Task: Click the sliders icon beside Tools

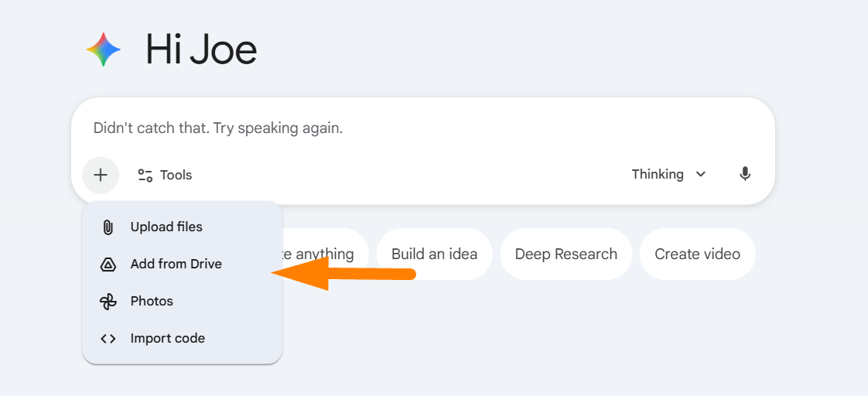Action: tap(145, 175)
